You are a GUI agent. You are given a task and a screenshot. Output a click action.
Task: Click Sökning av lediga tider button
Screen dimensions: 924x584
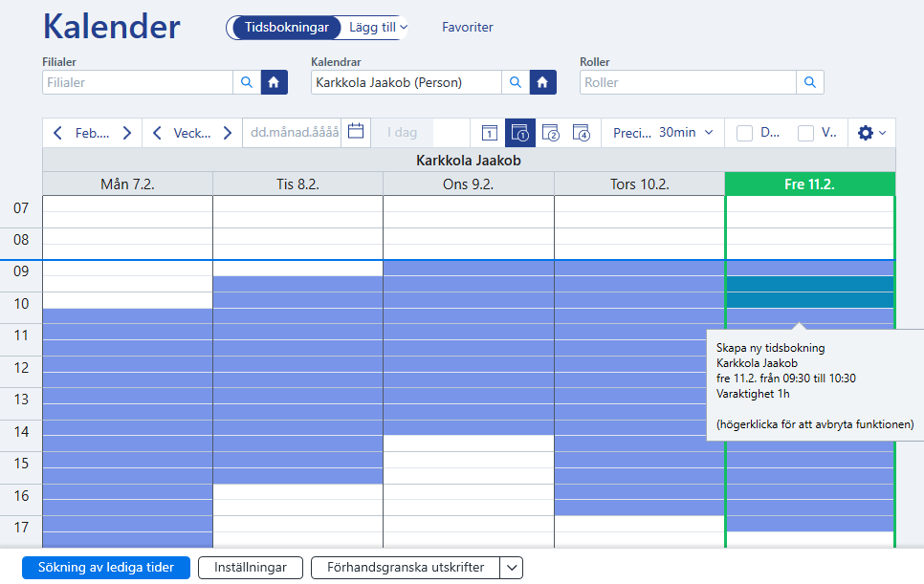coord(106,568)
